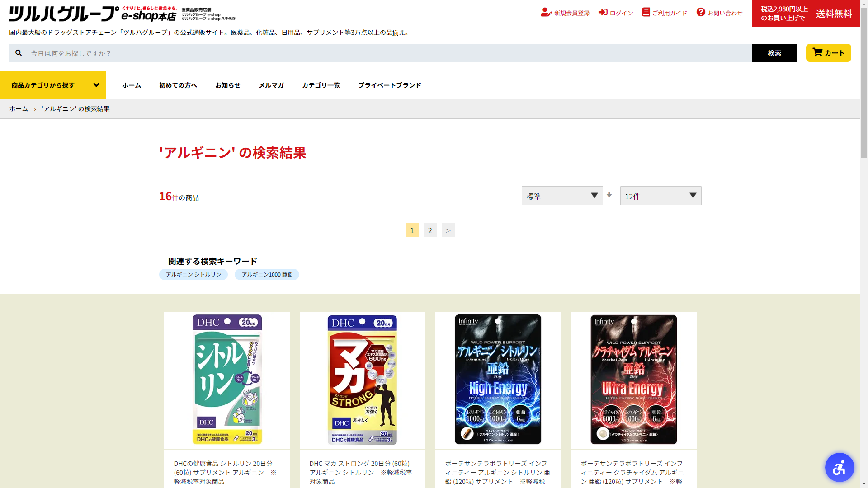This screenshot has height=488, width=868.
Task: Click the new member registration icon
Action: 546,13
